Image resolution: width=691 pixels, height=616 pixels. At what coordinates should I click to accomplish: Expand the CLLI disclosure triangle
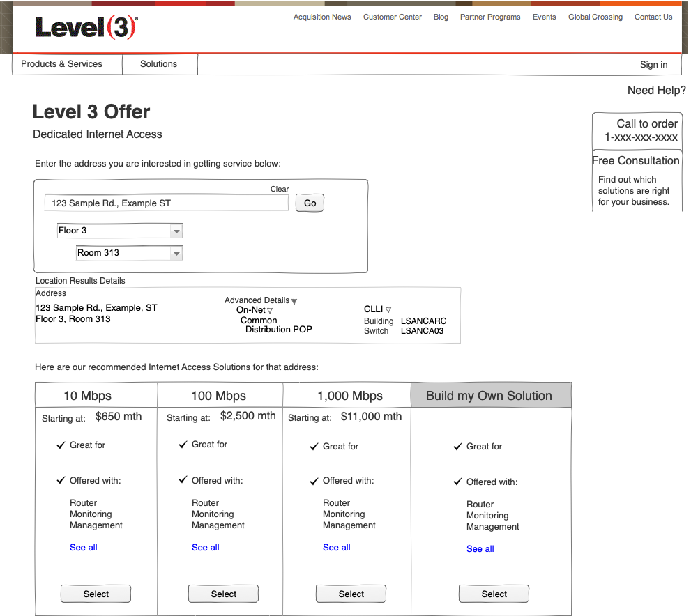click(388, 309)
